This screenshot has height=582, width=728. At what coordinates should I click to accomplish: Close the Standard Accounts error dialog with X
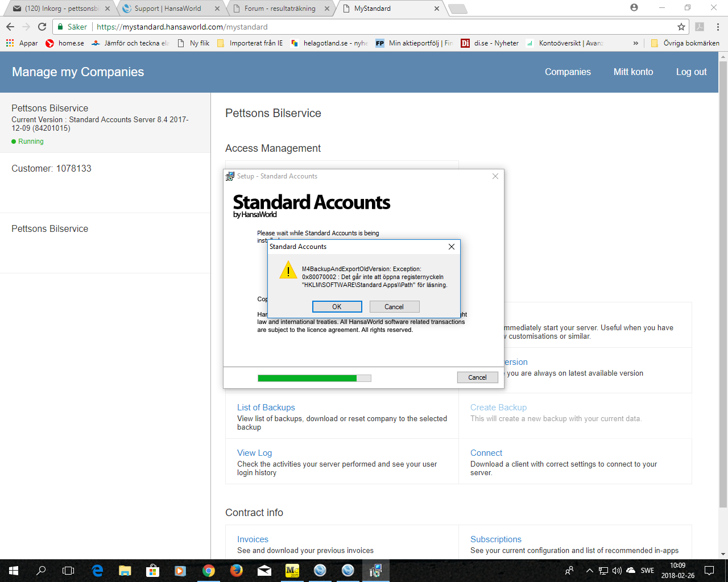pyautogui.click(x=451, y=247)
